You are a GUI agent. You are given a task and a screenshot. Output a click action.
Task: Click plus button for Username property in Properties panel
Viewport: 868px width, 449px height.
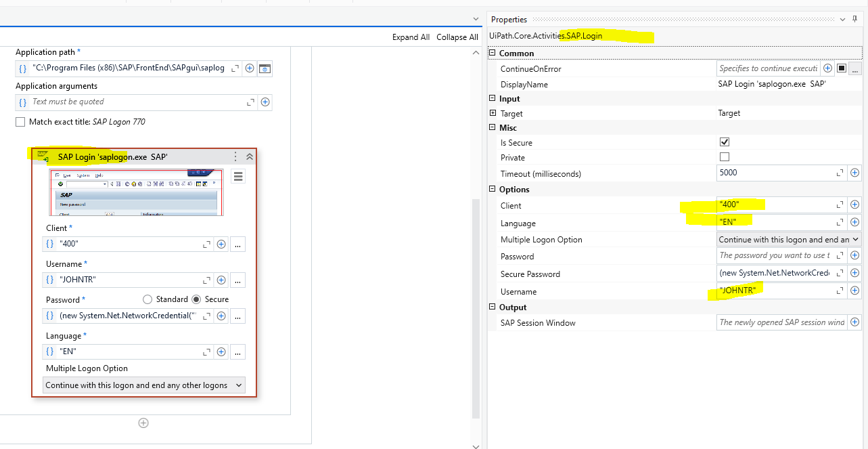(x=854, y=291)
